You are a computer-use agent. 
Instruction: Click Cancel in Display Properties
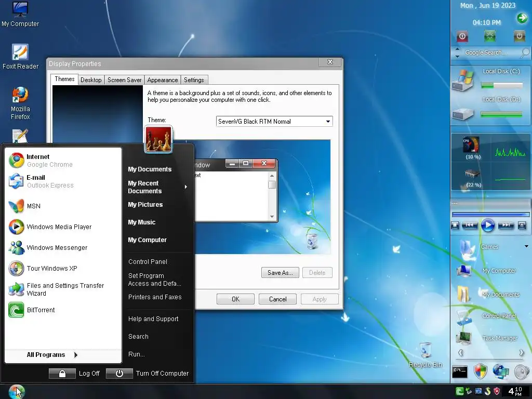tap(277, 299)
